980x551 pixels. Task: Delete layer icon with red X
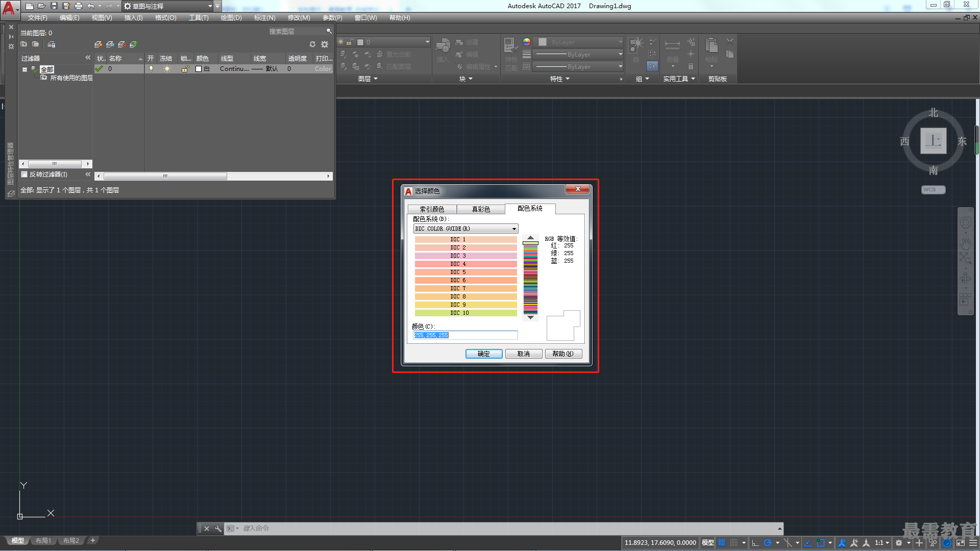coord(121,44)
